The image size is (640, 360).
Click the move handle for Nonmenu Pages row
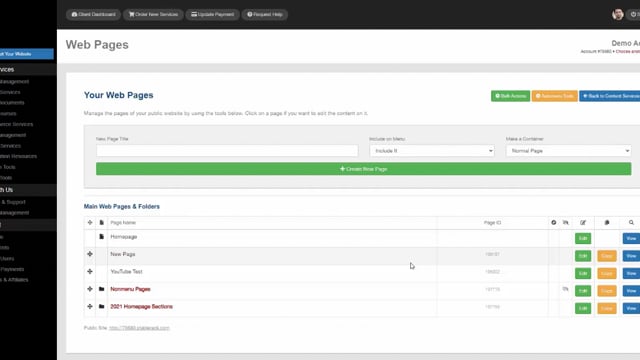pyautogui.click(x=90, y=289)
